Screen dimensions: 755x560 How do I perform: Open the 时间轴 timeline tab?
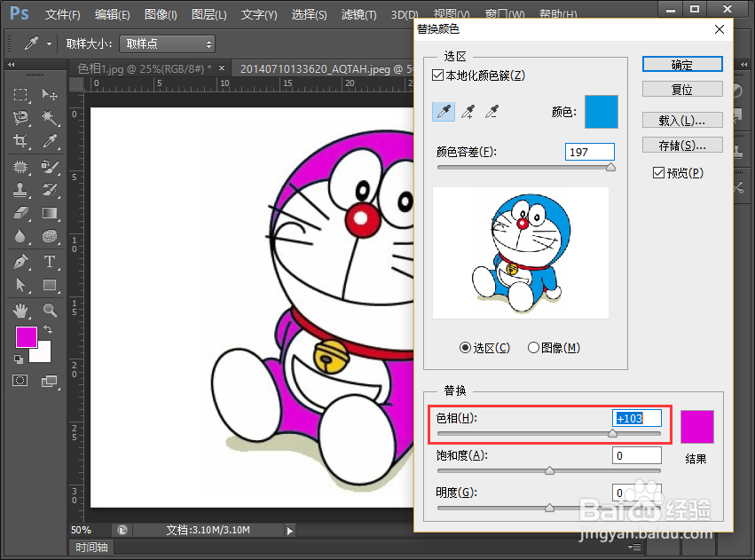click(x=91, y=547)
